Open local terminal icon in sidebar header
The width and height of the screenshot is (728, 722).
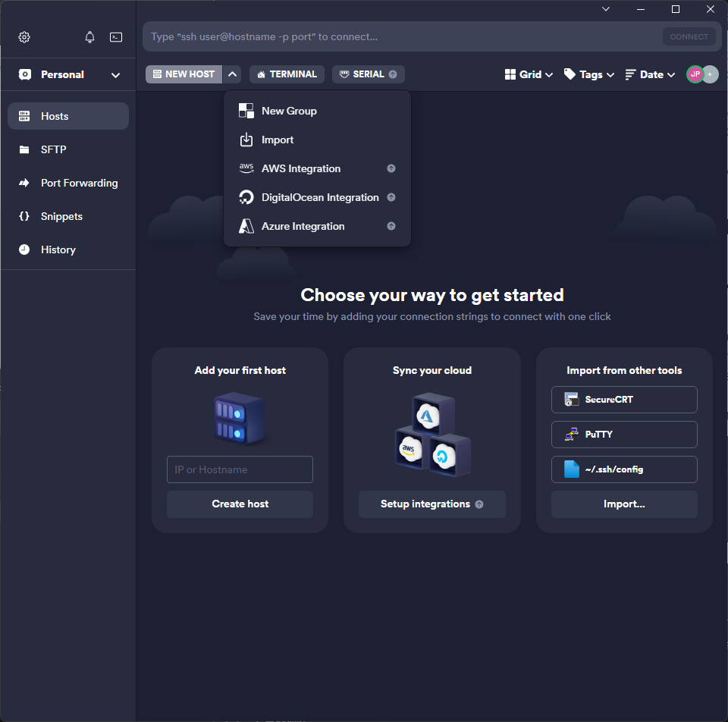pyautogui.click(x=116, y=37)
